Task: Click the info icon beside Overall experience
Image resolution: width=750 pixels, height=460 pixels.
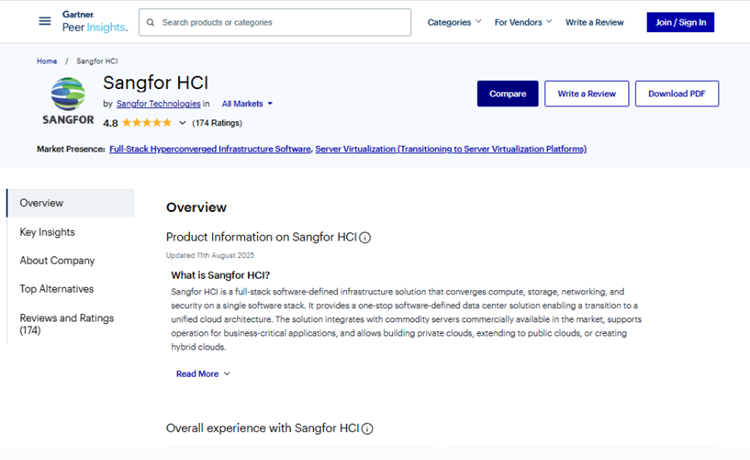Action: point(367,429)
